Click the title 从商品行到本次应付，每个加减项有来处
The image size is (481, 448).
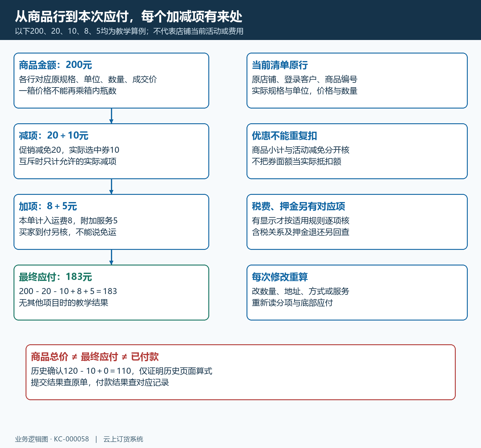(x=129, y=16)
